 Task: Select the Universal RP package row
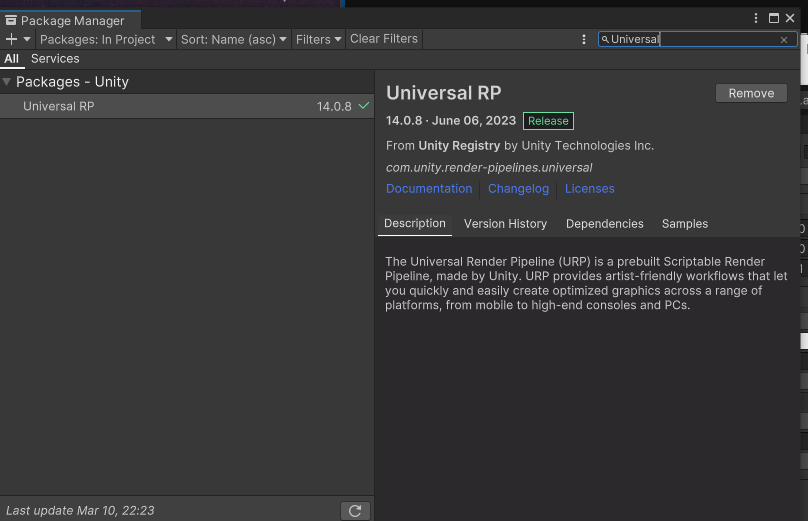[187, 106]
